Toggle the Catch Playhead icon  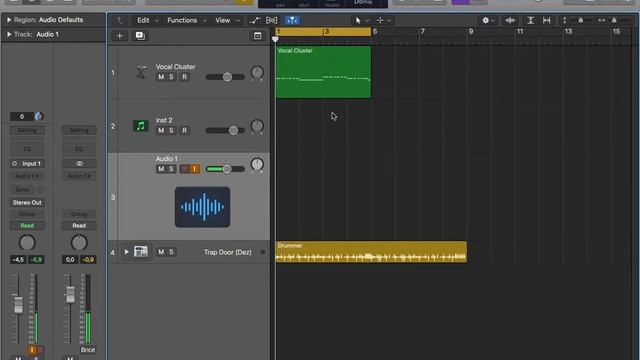point(292,20)
